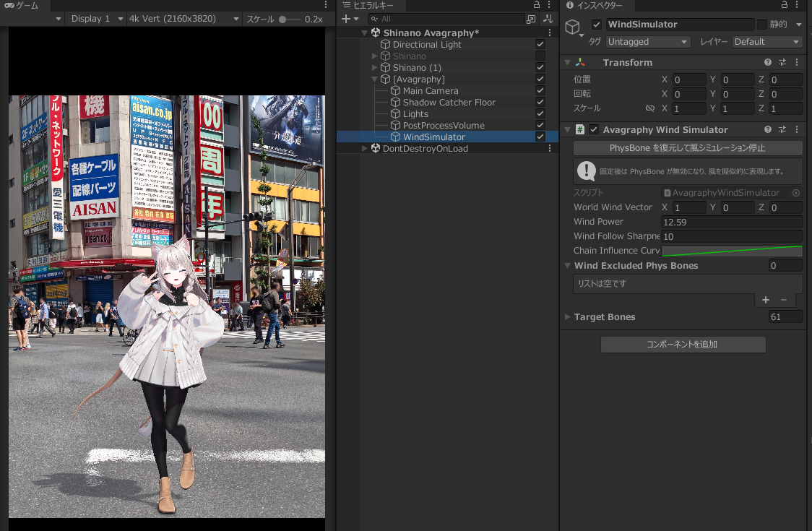The image size is (812, 531).
Task: Open the Shinano Avagraphy scene kebab menu
Action: point(550,33)
